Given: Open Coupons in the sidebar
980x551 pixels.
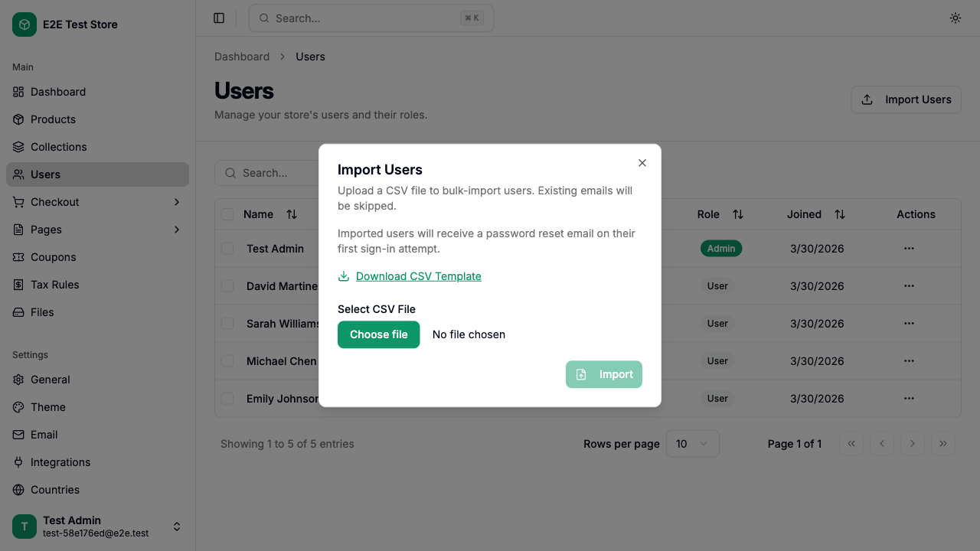Looking at the screenshot, I should click(x=97, y=257).
